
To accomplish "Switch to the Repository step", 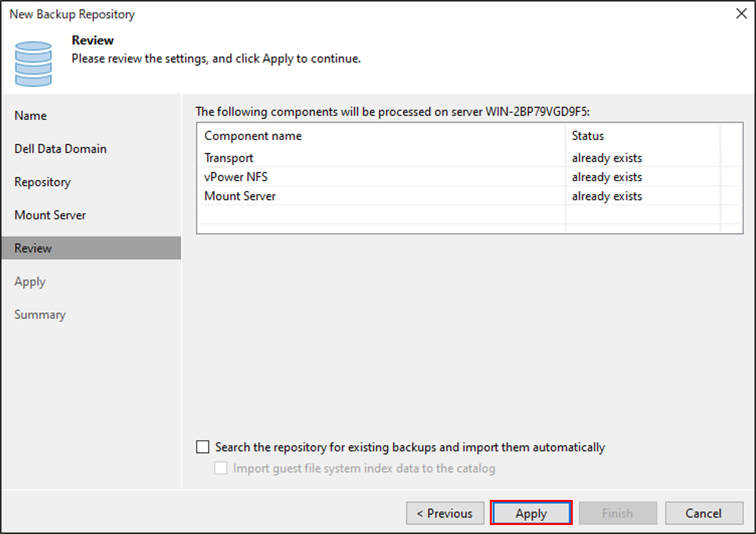I will tap(42, 182).
